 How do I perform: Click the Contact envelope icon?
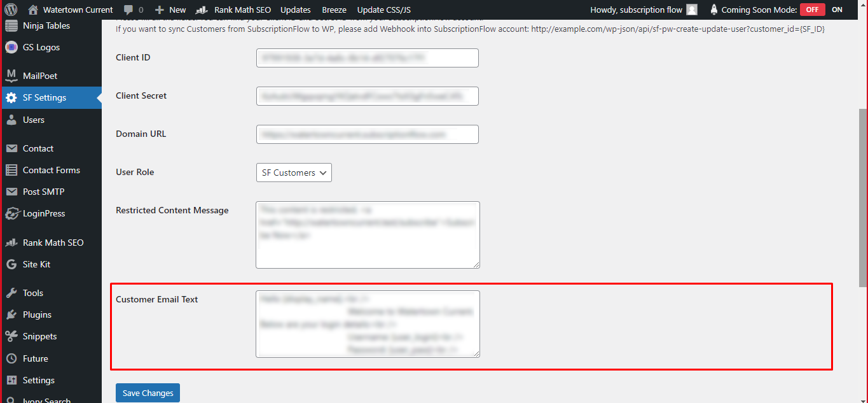(11, 148)
